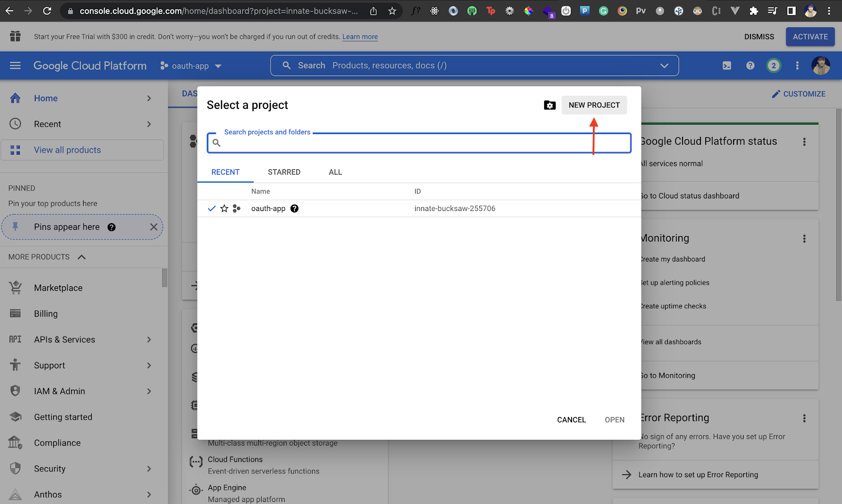Select Billing in the sidebar

click(x=46, y=314)
